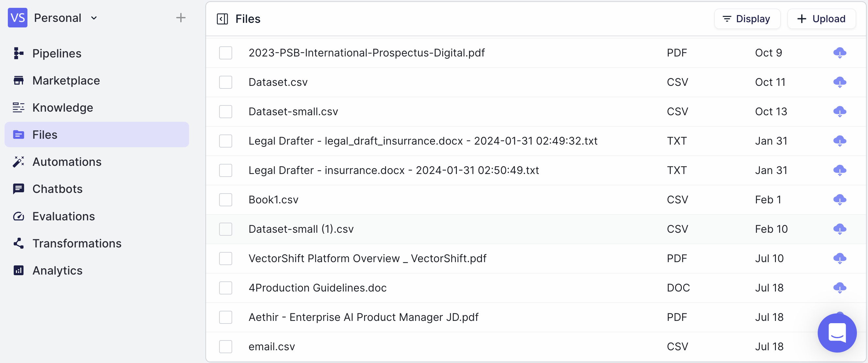Image resolution: width=868 pixels, height=363 pixels.
Task: Click the download cloud icon for Dataset.csv
Action: pyautogui.click(x=839, y=82)
